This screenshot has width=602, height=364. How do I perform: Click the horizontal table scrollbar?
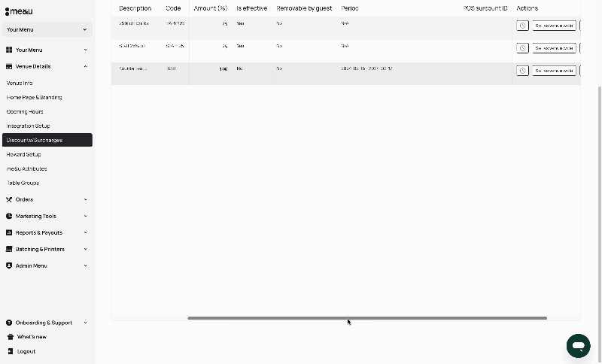point(367,318)
